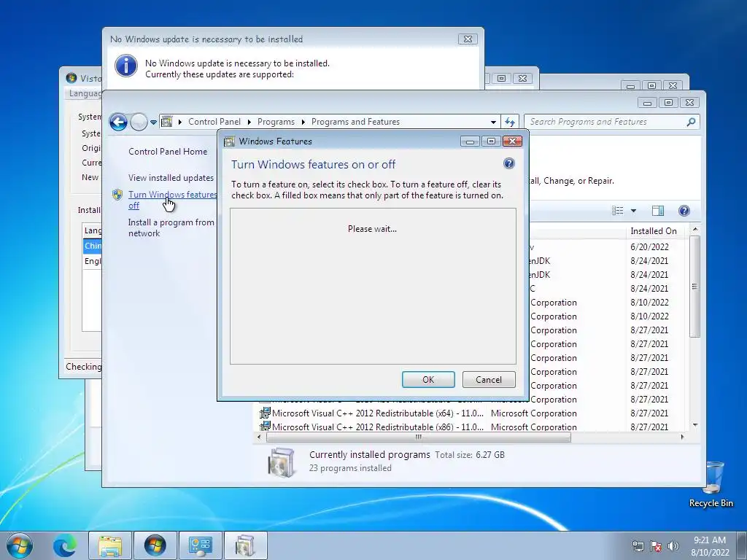Click the shield icon beside Windows features link
The image size is (747, 560).
pos(117,195)
